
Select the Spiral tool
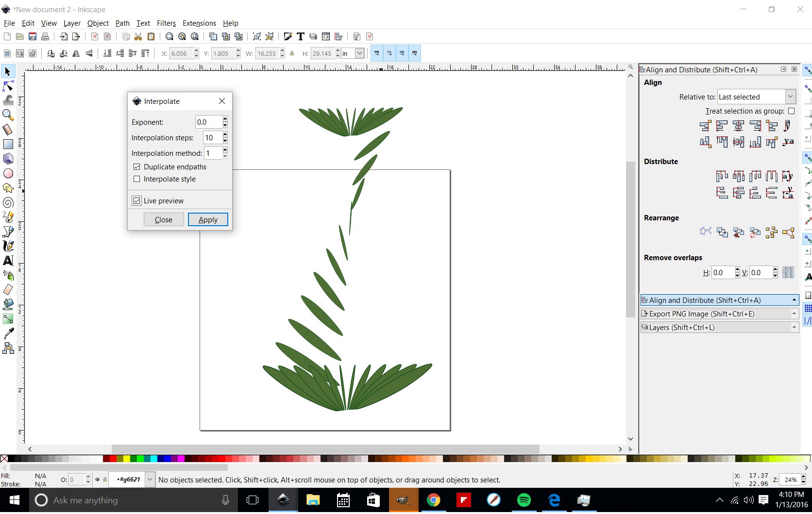pyautogui.click(x=8, y=202)
